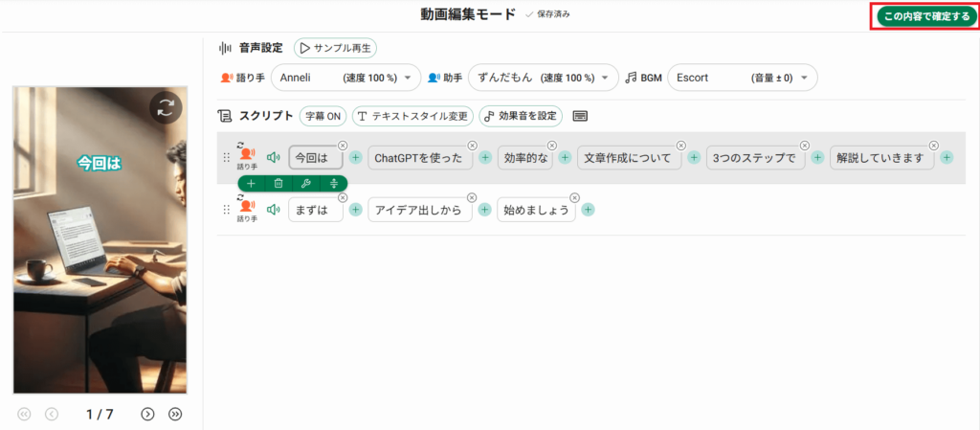This screenshot has width=980, height=430.
Task: Remove the 文章作成について chip with its x
Action: 680,146
